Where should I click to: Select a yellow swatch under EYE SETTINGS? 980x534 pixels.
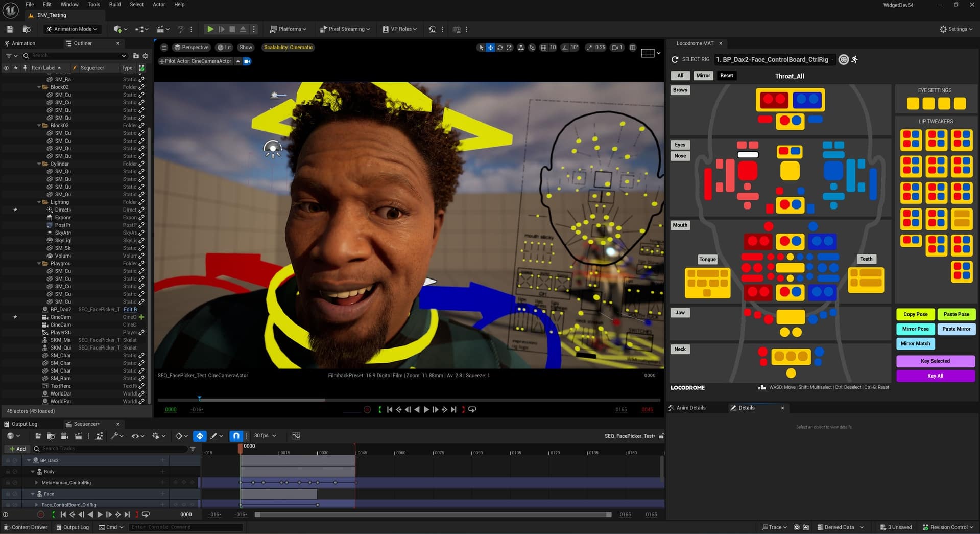(913, 103)
